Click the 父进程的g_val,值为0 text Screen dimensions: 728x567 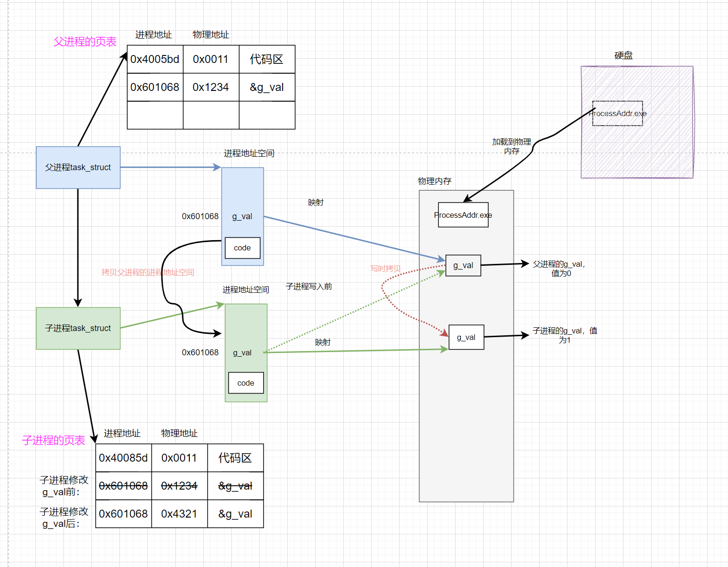[559, 269]
